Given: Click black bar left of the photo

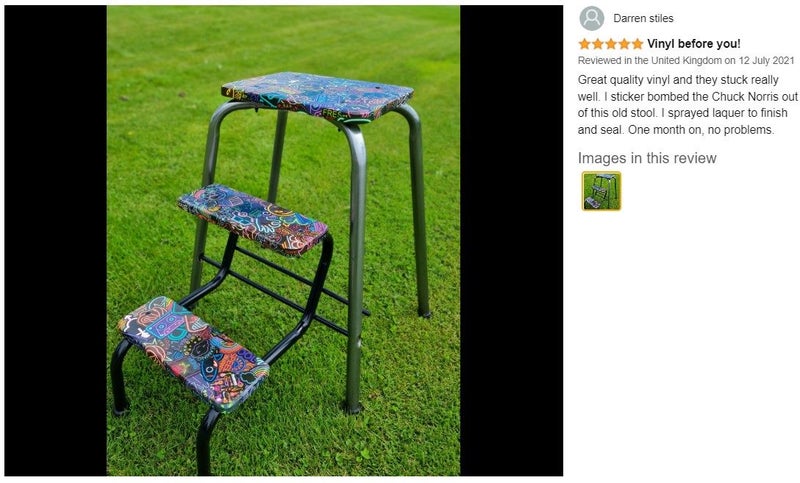Looking at the screenshot, I should pyautogui.click(x=56, y=241).
